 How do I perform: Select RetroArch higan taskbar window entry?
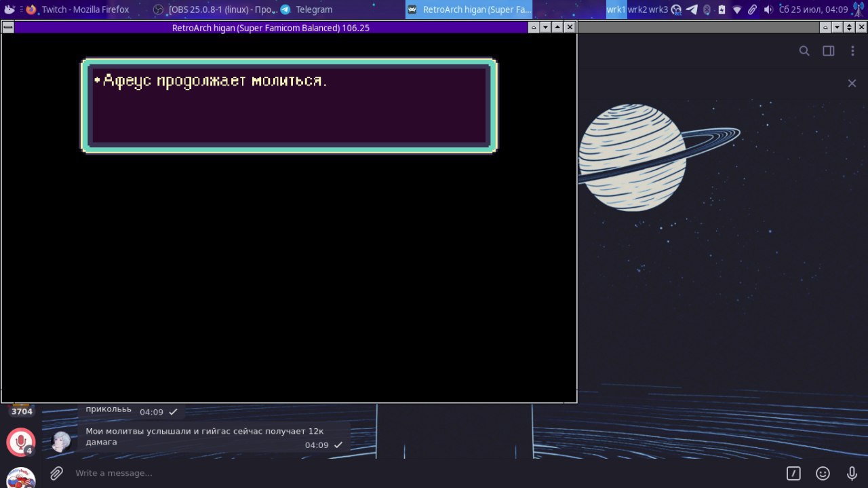(x=469, y=10)
